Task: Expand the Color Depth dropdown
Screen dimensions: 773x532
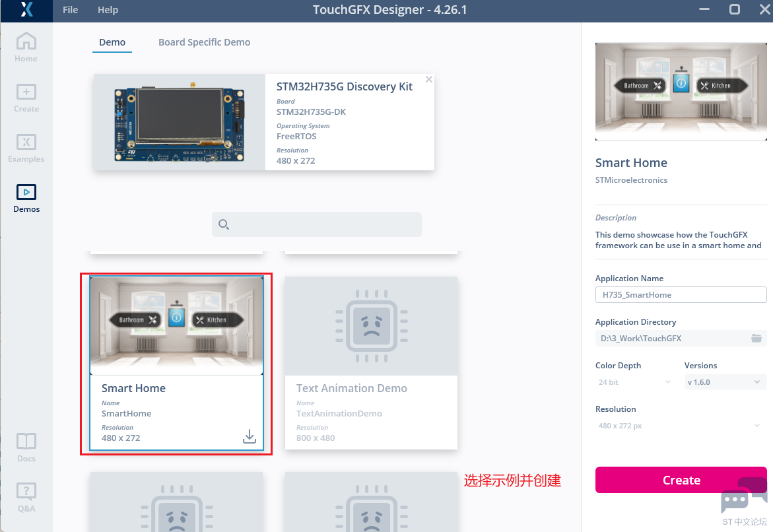Action: 634,382
